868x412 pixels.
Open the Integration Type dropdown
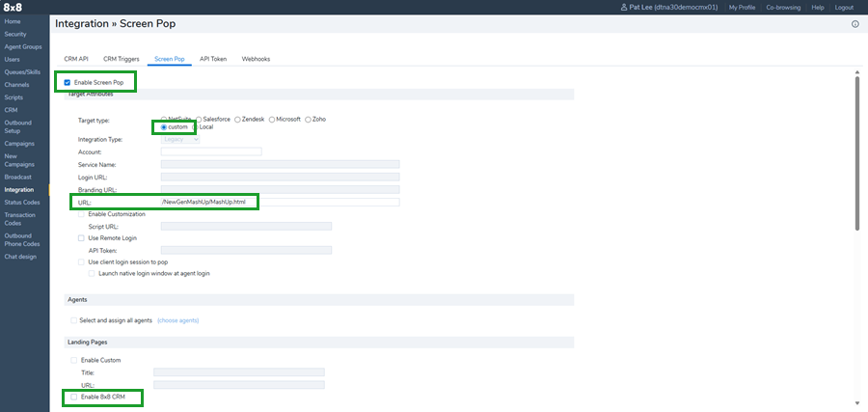tap(180, 139)
